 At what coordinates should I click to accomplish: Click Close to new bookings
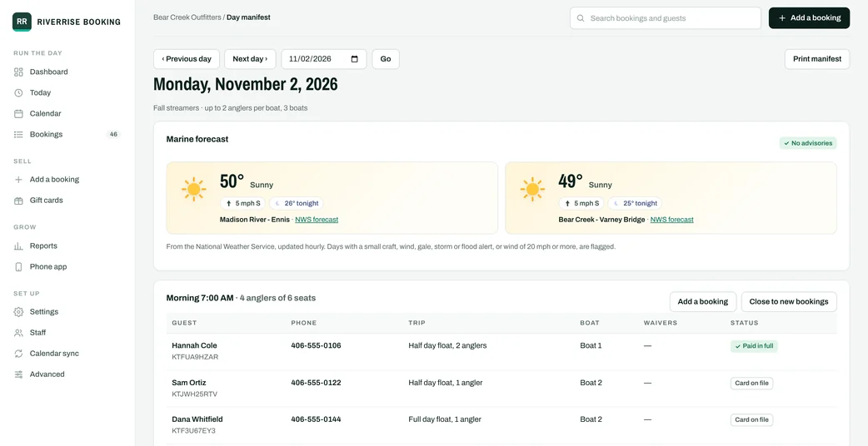click(789, 302)
